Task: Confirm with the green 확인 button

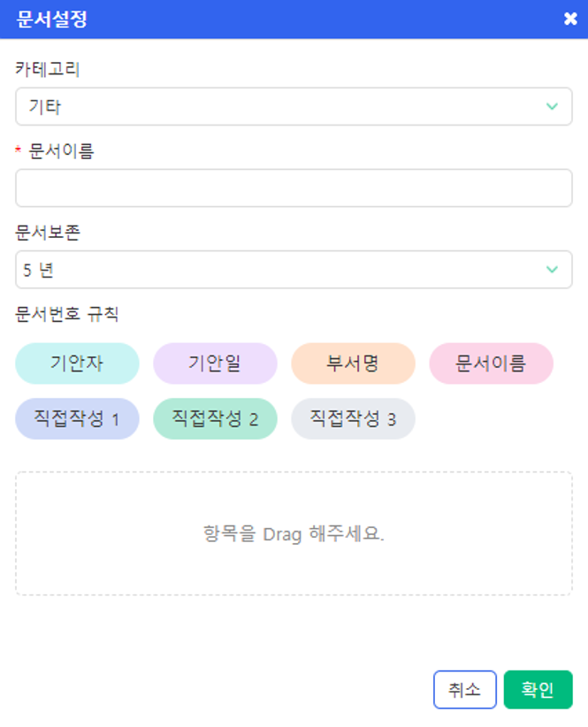Action: [x=538, y=690]
